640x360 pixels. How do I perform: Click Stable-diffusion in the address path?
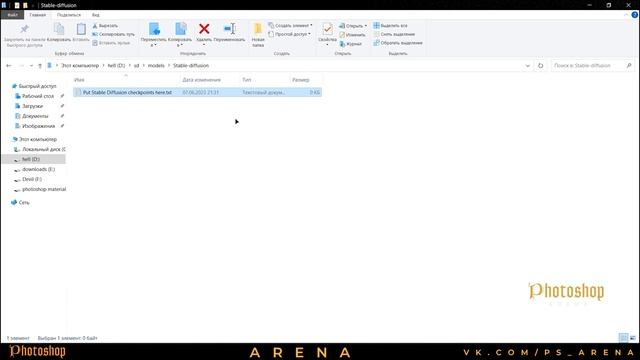[191, 66]
